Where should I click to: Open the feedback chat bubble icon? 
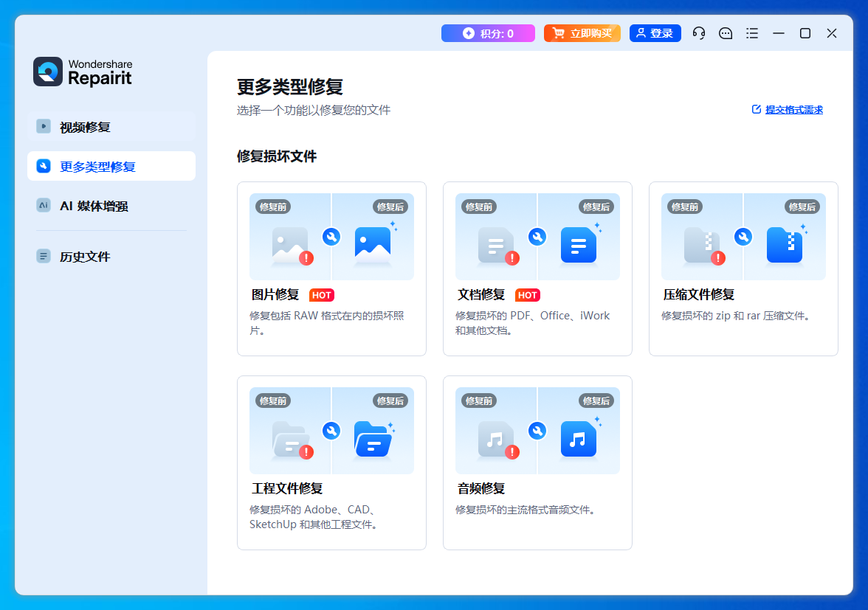coord(725,33)
